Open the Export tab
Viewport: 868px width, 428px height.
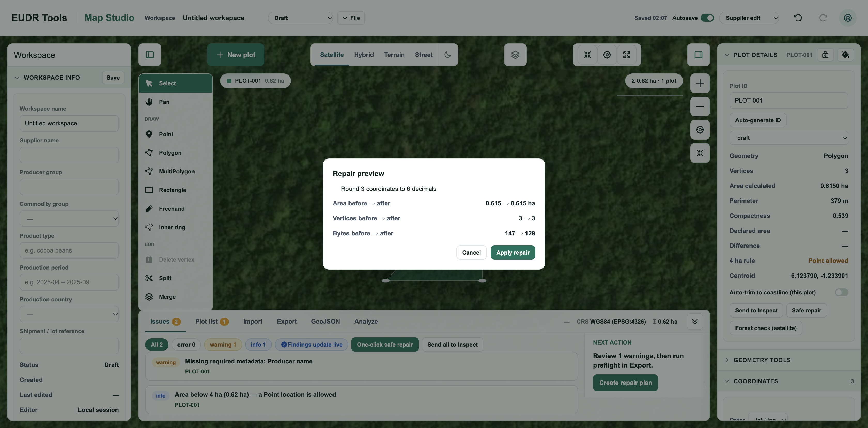tap(286, 322)
